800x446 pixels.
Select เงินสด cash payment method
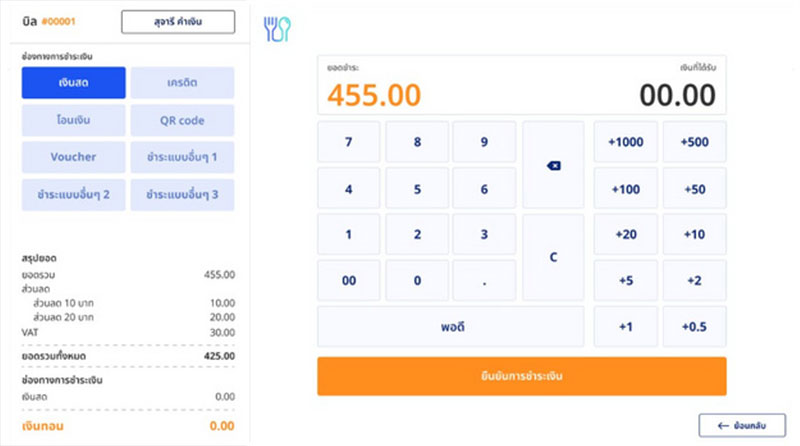pyautogui.click(x=73, y=83)
